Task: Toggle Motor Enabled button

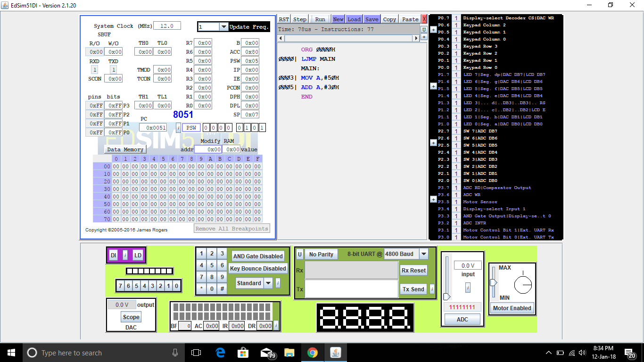Action: [x=512, y=308]
